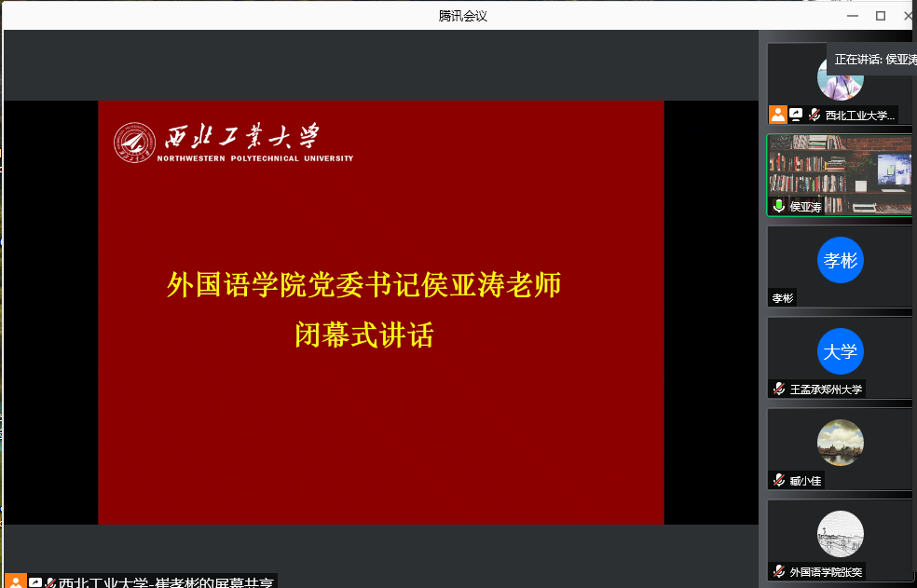This screenshot has height=588, width=917.
Task: Click the top participant's profile photo avatar
Action: pyautogui.click(x=840, y=80)
